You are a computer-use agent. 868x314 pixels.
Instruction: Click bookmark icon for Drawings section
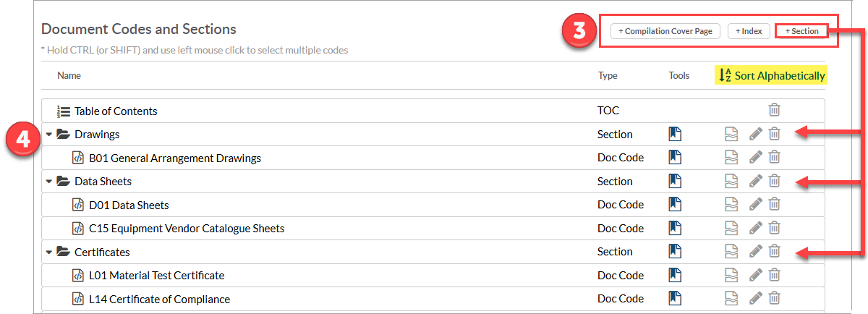click(x=675, y=134)
